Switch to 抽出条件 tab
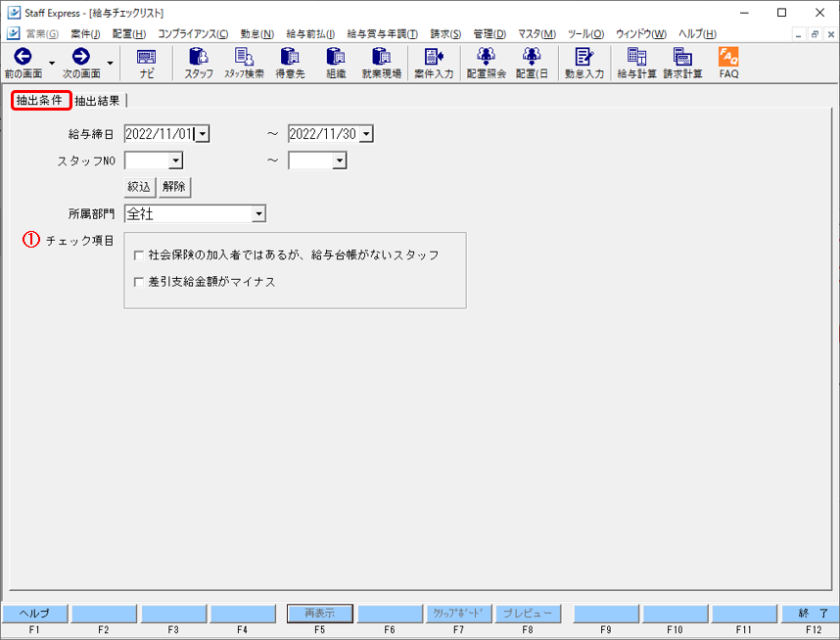 pos(39,100)
